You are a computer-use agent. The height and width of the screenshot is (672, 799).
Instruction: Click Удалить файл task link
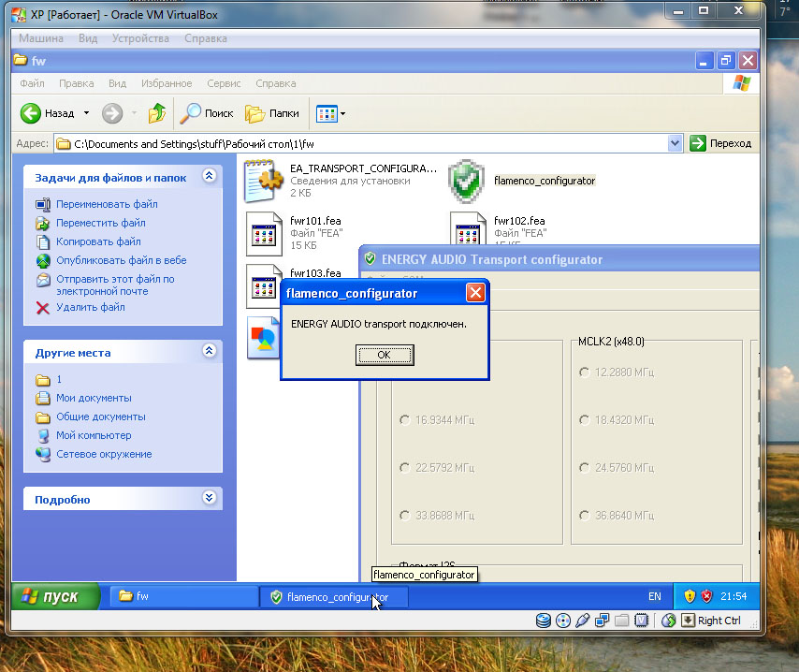[x=90, y=307]
